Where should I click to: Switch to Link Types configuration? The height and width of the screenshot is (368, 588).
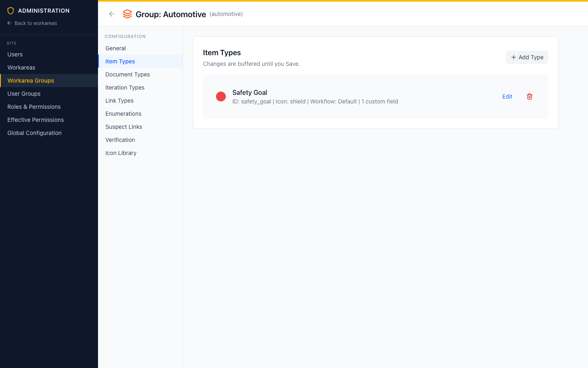[x=140, y=101]
